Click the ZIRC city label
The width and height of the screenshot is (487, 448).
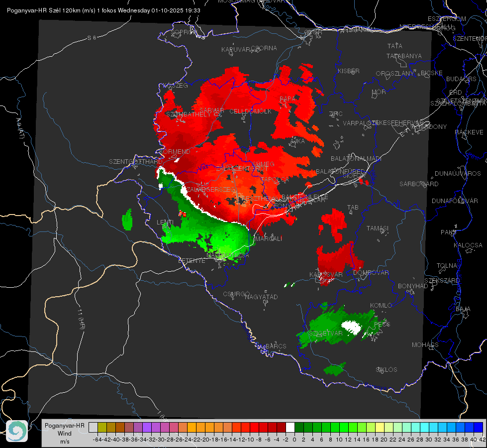[336, 114]
